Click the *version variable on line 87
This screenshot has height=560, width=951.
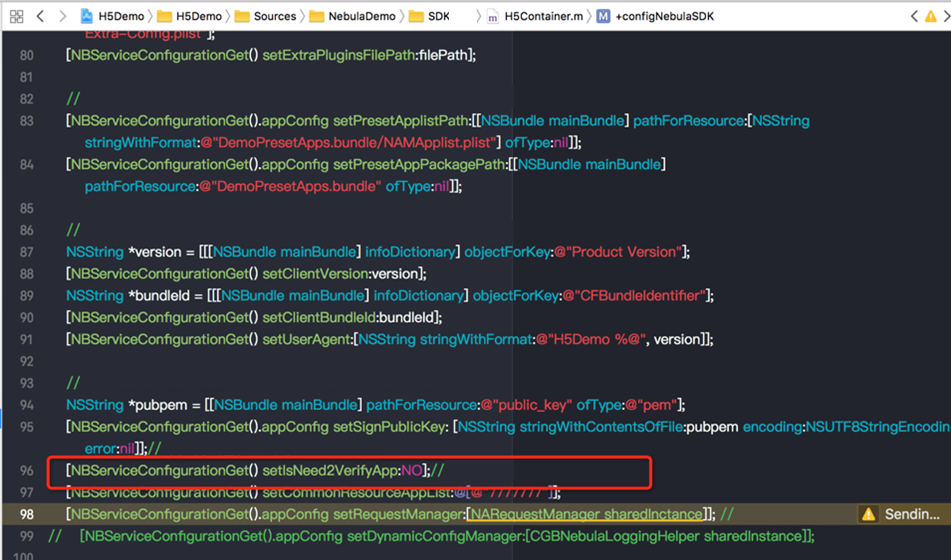tap(155, 252)
